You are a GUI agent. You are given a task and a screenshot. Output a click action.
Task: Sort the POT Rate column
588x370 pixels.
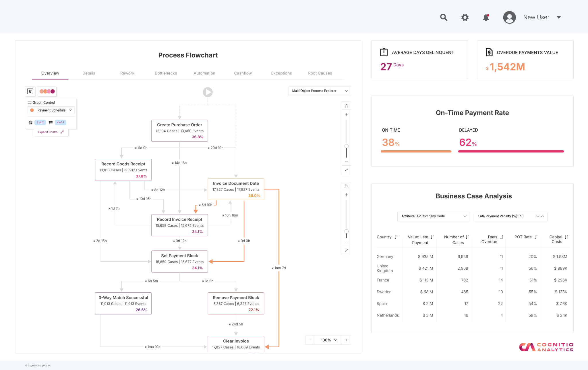pos(536,237)
